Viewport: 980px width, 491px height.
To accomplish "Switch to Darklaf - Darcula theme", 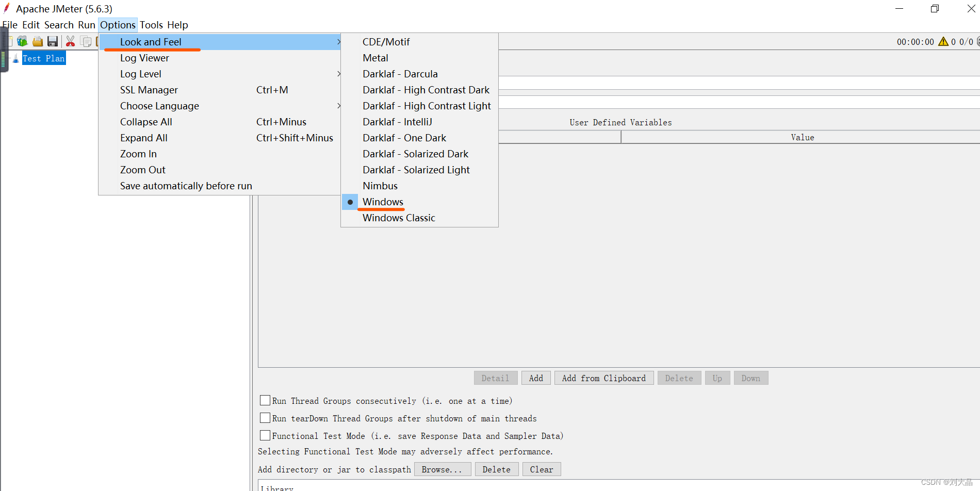I will 419,74.
